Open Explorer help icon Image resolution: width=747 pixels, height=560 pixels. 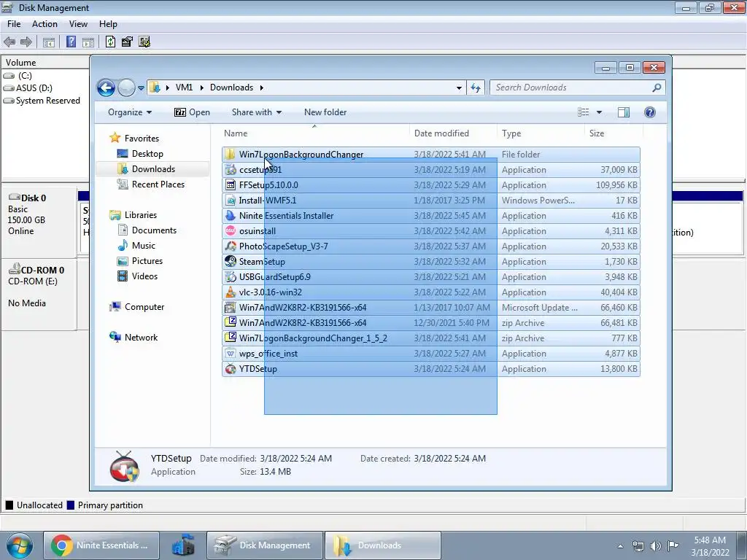click(650, 112)
